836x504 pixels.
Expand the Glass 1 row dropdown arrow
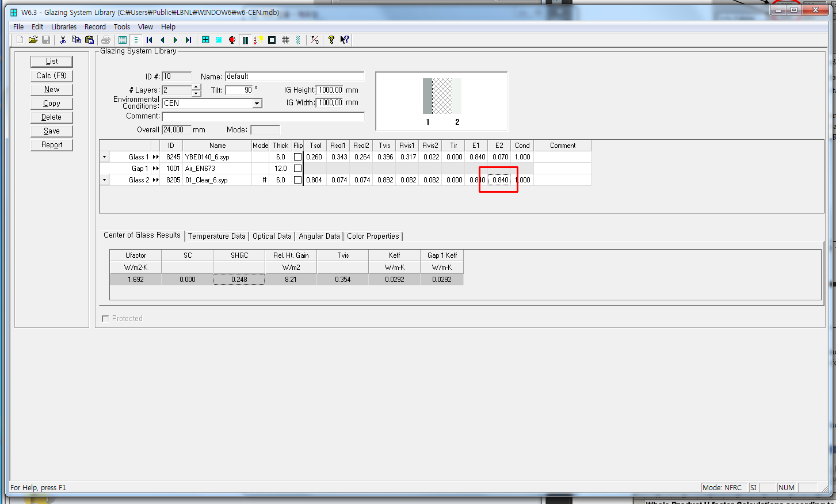104,157
